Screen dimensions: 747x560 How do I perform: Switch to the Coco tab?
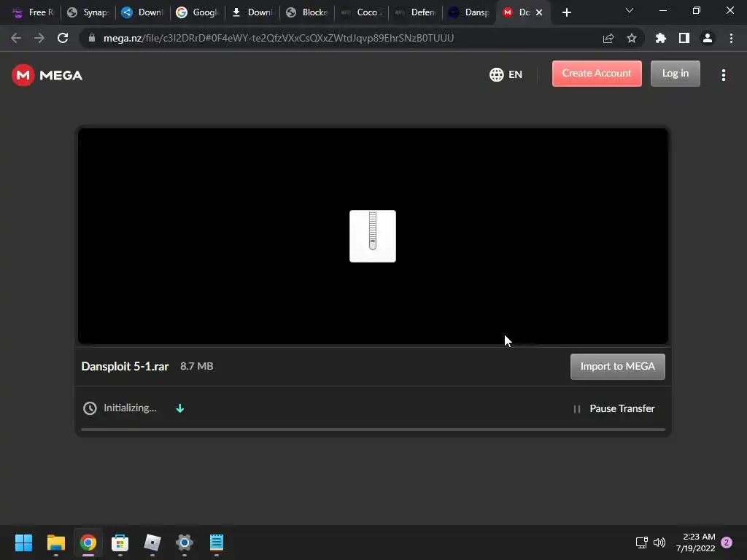pos(362,12)
